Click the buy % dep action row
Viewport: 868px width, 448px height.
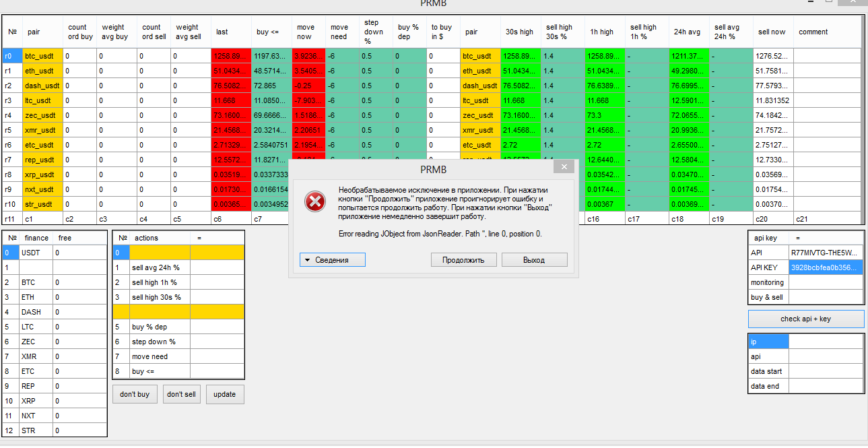click(150, 327)
